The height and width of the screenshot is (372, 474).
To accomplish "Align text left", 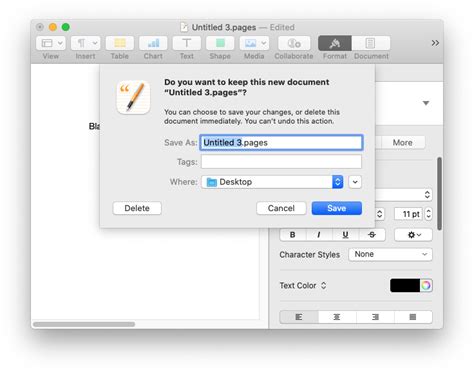I will pos(299,317).
